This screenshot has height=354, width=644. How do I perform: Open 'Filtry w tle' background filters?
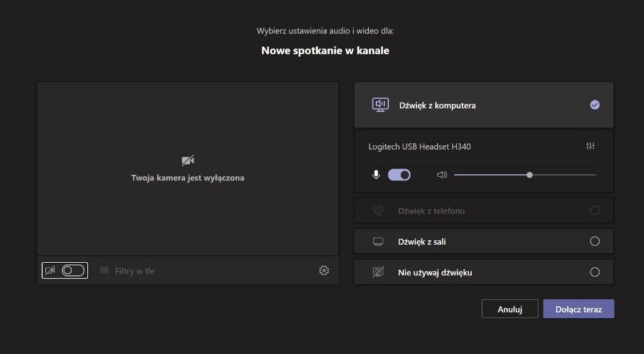(x=134, y=271)
